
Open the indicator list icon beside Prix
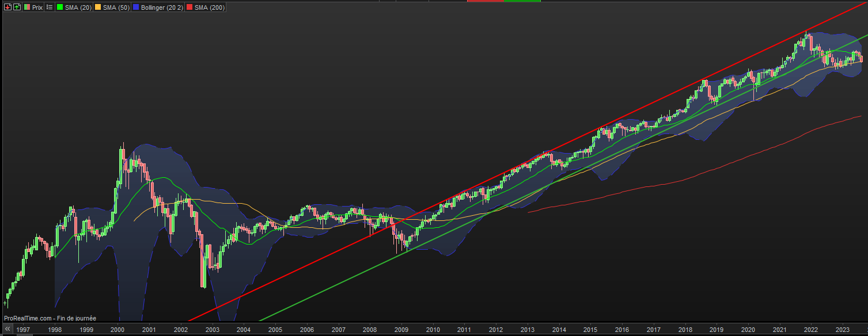(50, 7)
